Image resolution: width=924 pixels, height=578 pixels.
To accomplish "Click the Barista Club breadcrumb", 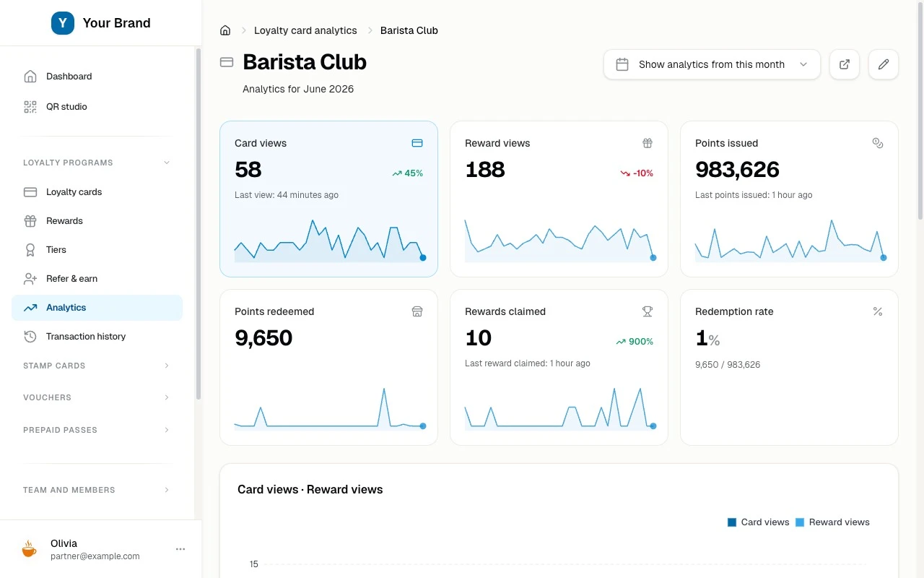I will [409, 30].
